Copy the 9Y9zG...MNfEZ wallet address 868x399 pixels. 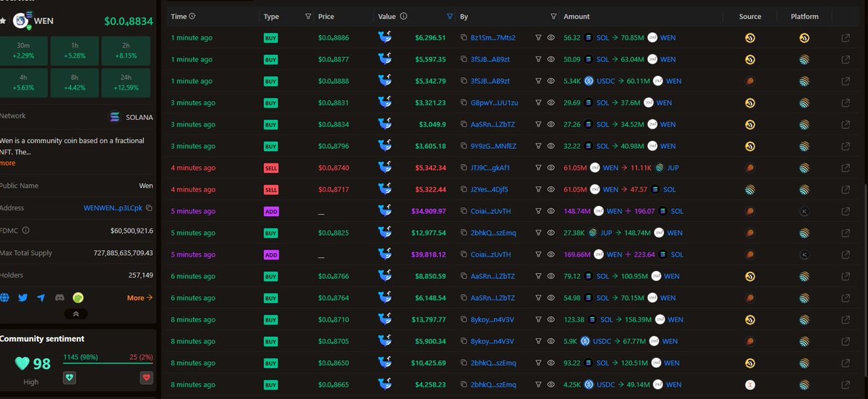[464, 146]
